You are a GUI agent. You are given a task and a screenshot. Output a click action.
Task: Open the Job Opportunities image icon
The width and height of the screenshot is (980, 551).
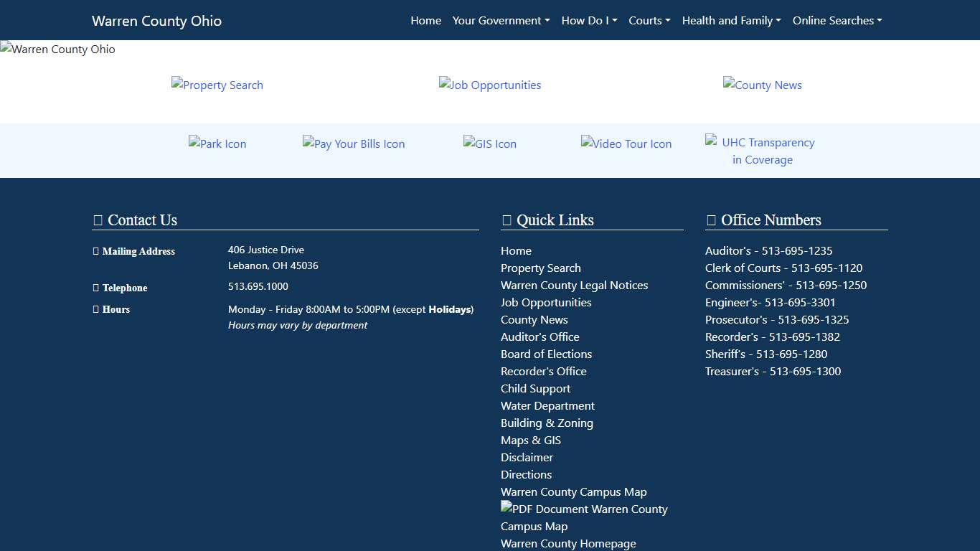pyautogui.click(x=490, y=85)
